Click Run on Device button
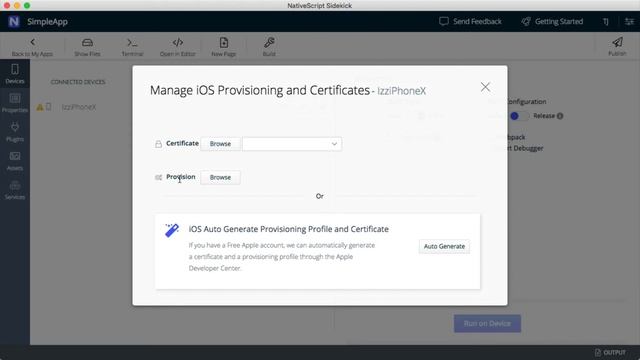 (487, 323)
